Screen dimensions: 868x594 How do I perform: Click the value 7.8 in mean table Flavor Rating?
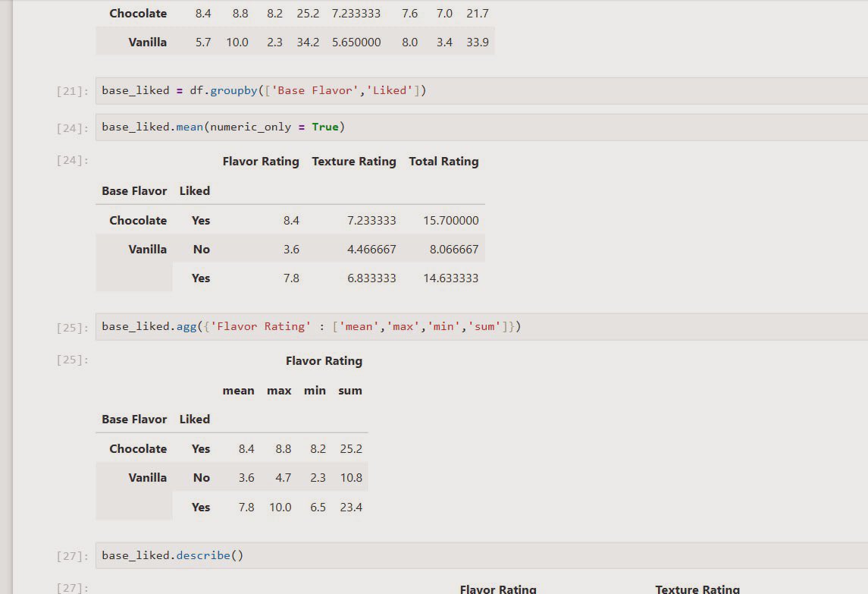point(291,278)
